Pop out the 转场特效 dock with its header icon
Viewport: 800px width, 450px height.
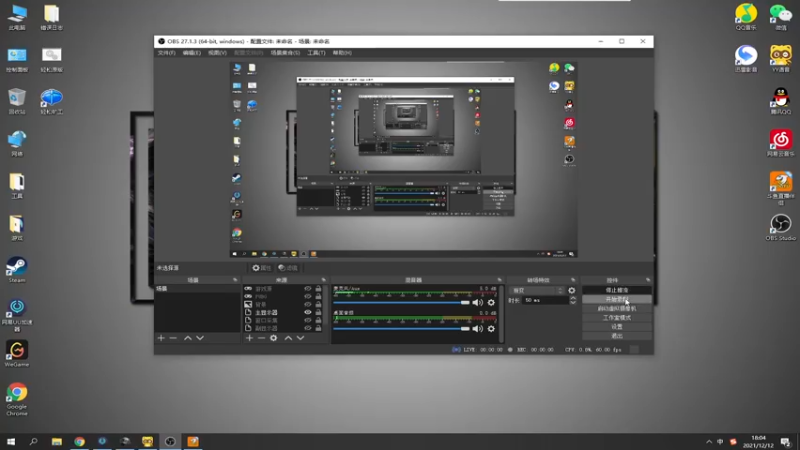point(573,280)
